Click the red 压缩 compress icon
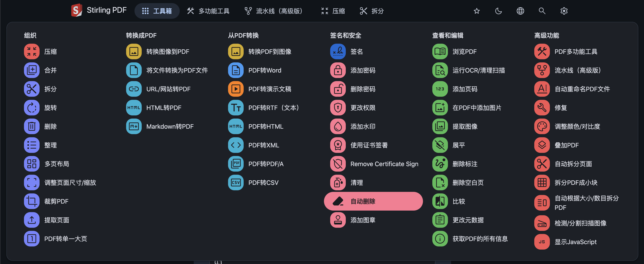 tap(32, 51)
